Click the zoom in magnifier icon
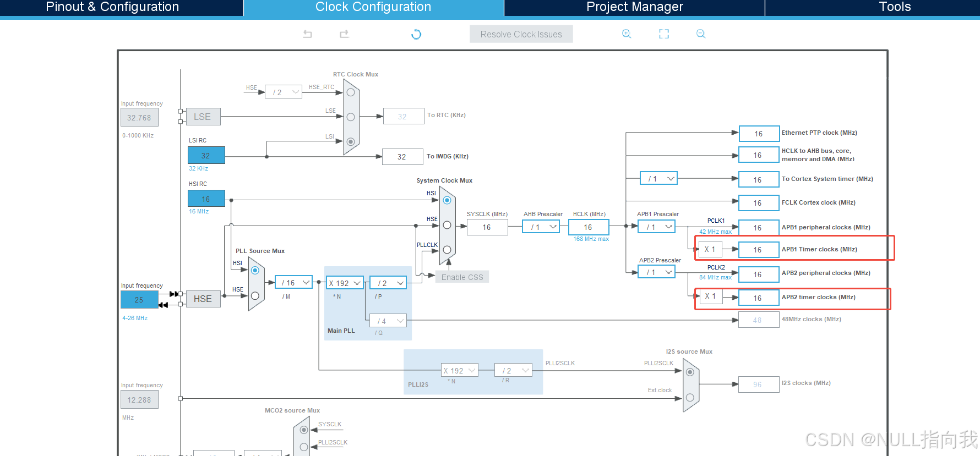The width and height of the screenshot is (980, 456). (x=627, y=34)
